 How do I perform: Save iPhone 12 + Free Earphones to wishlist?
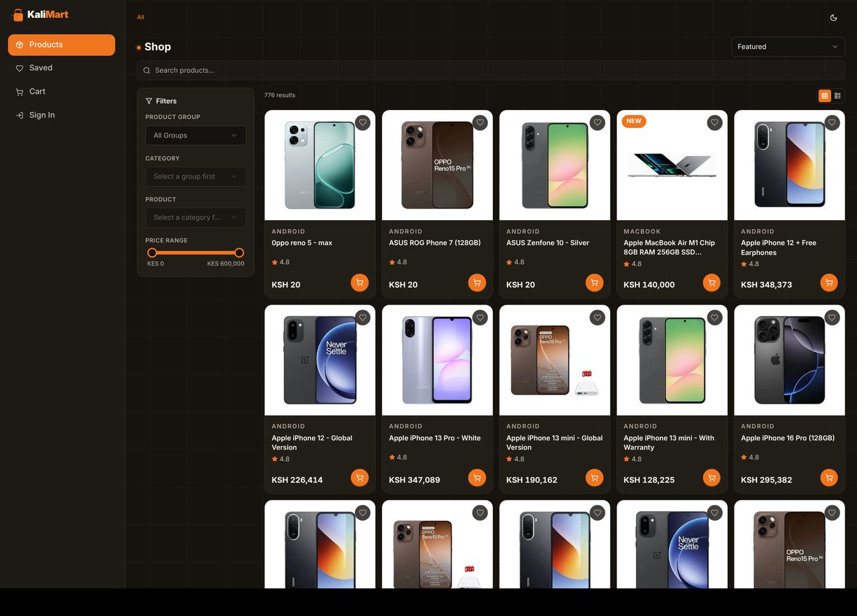832,123
